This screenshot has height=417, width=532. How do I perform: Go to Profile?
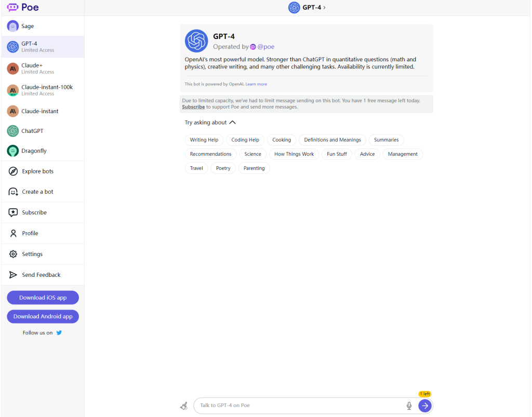click(x=43, y=233)
